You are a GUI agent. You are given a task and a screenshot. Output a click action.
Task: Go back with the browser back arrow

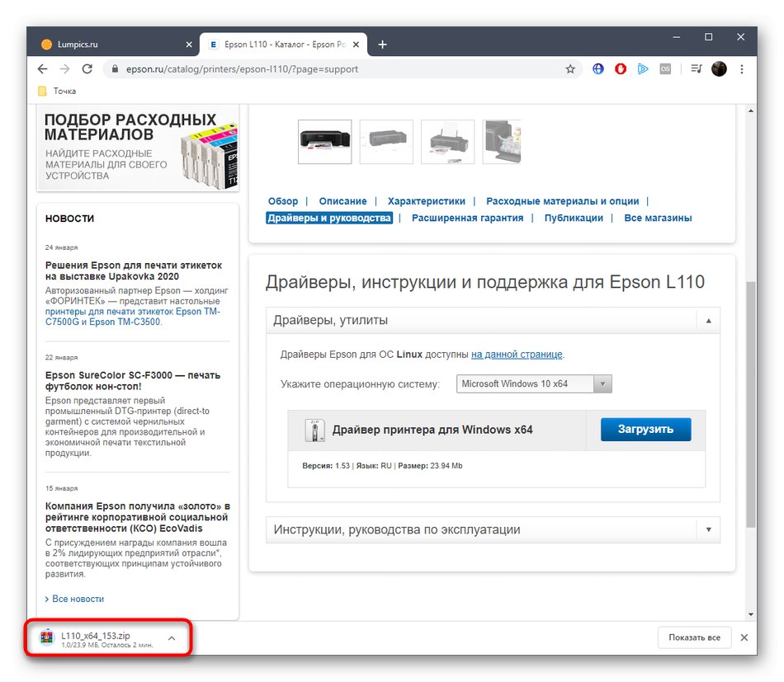click(x=42, y=68)
